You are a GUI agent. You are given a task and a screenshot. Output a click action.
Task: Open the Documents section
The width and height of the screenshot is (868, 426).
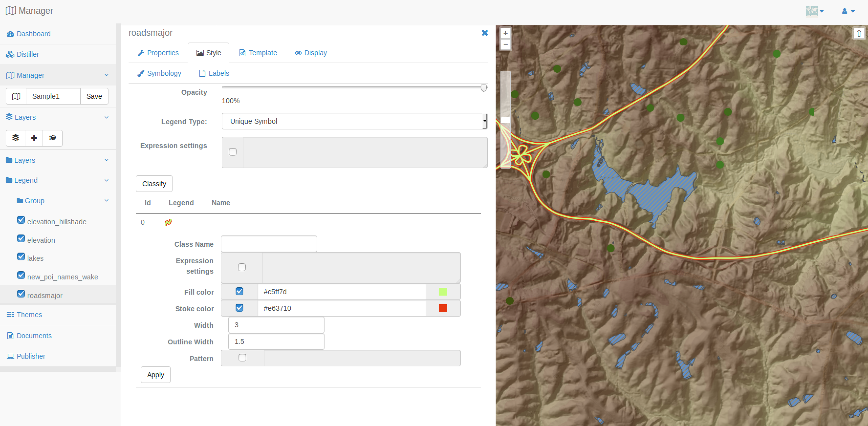[x=34, y=335]
